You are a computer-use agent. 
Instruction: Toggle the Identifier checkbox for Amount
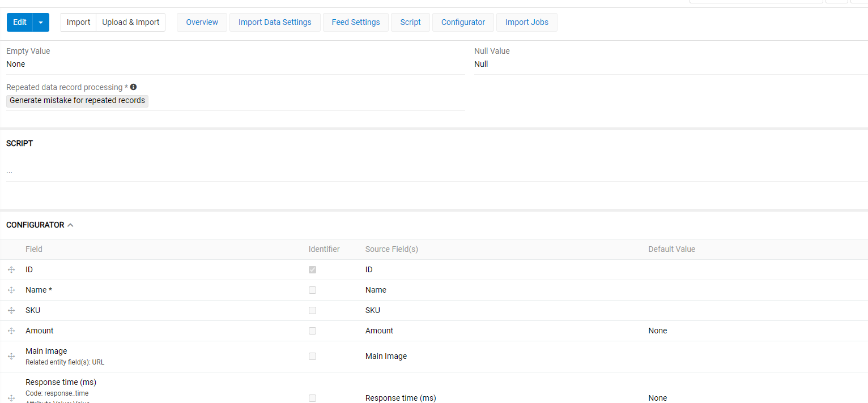click(312, 331)
